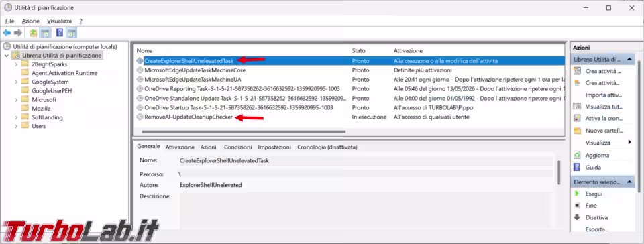Expand the Users tree node
The width and height of the screenshot is (644, 244).
pyautogui.click(x=16, y=126)
